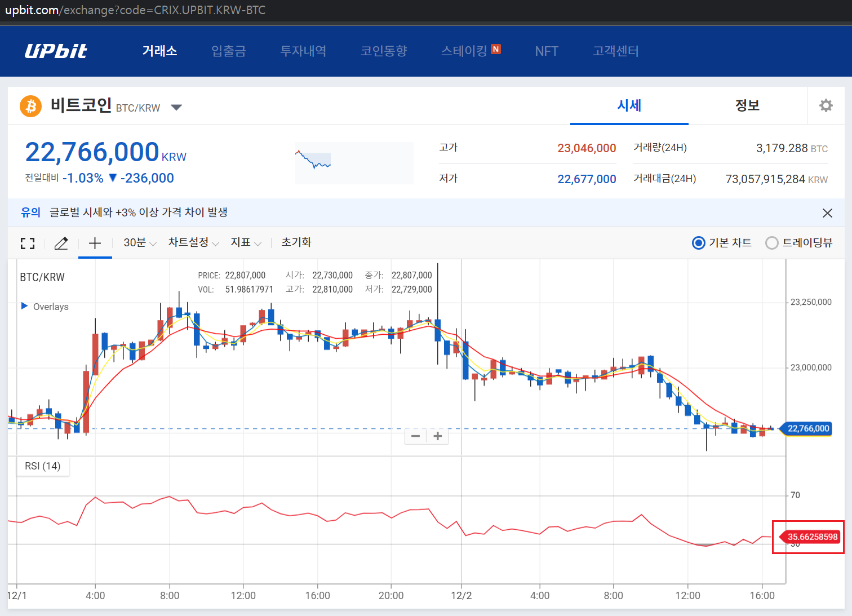Image resolution: width=852 pixels, height=616 pixels.
Task: Open the 지표 indicators dropdown
Action: 246,242
